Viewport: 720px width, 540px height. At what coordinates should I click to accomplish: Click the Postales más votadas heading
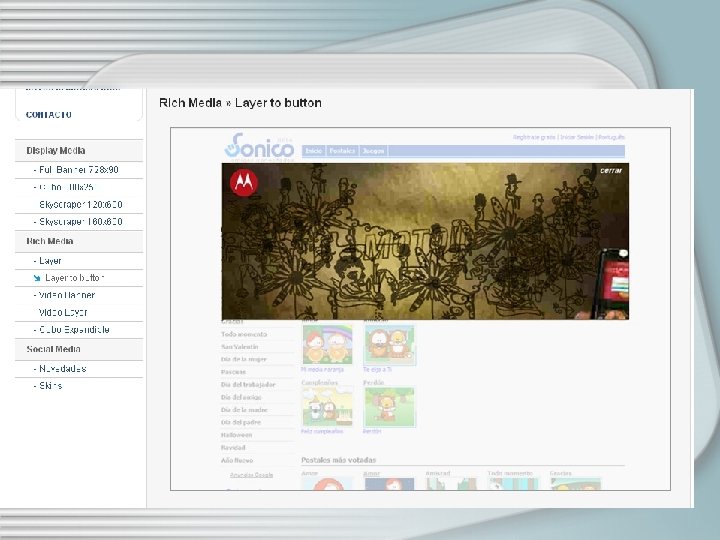(x=339, y=460)
